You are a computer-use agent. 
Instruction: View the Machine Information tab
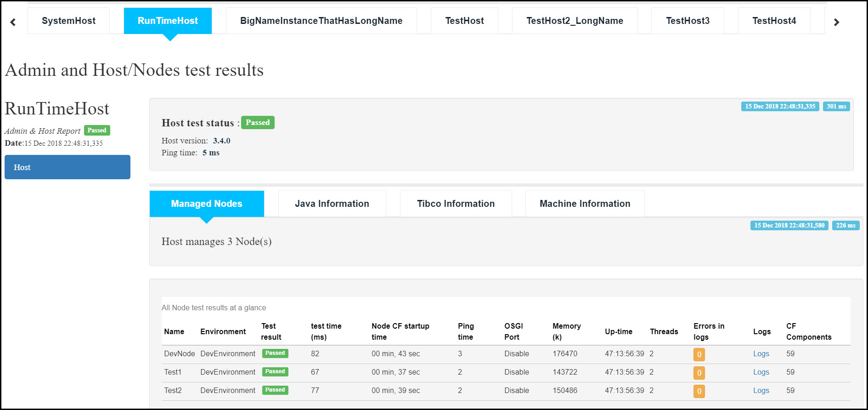[585, 204]
